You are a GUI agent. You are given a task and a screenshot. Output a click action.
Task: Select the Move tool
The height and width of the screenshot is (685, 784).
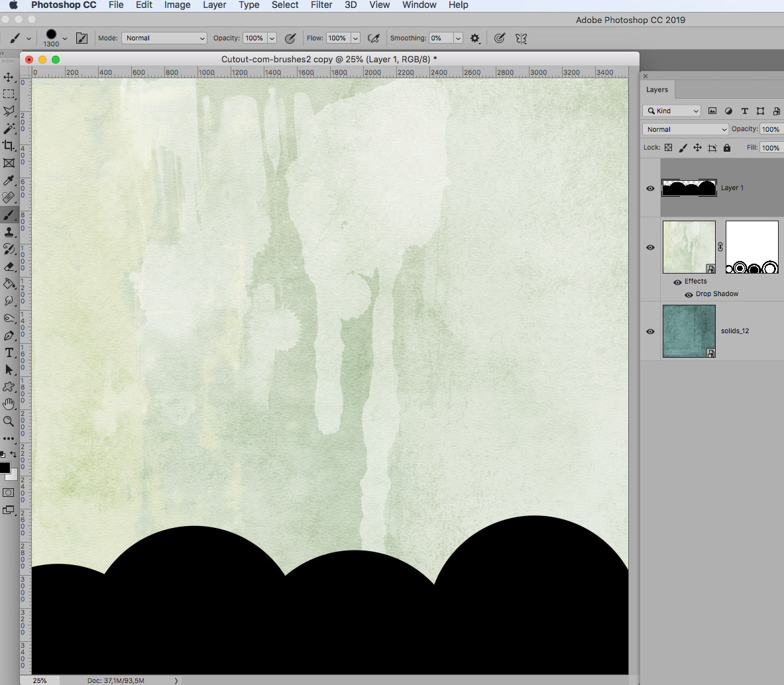(9, 77)
